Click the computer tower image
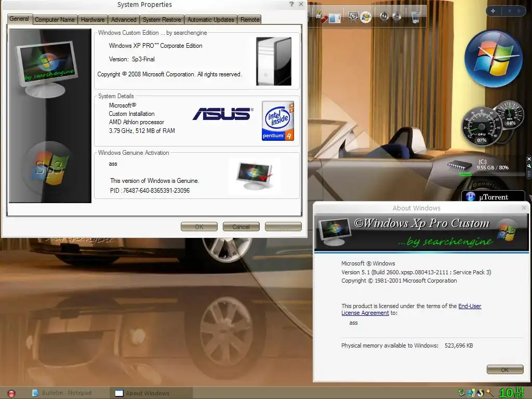The image size is (532, 399). [274, 61]
